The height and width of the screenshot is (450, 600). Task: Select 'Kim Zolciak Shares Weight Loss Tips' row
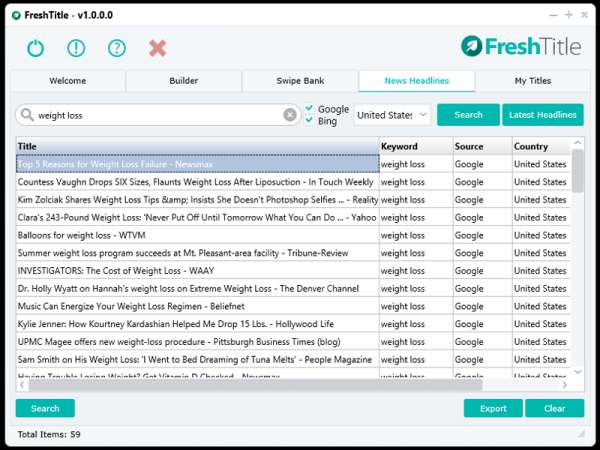[x=293, y=200]
